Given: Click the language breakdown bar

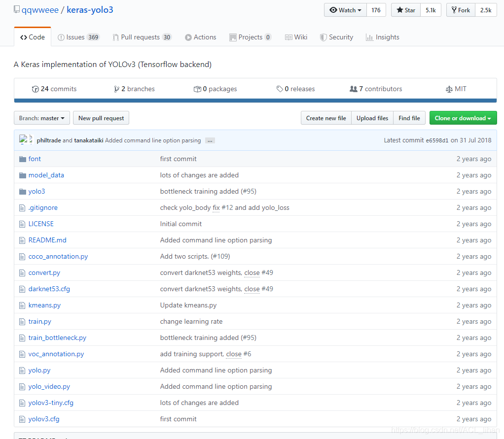Looking at the screenshot, I should [x=255, y=101].
